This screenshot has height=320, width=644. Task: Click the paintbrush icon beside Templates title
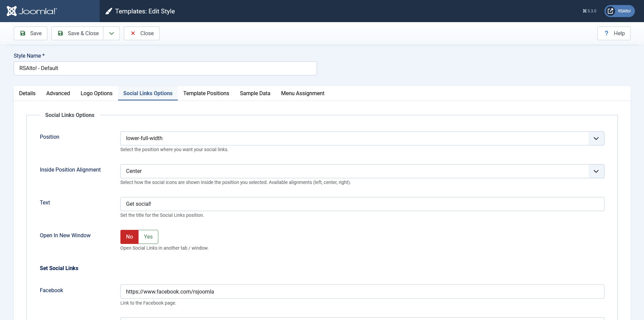click(109, 11)
